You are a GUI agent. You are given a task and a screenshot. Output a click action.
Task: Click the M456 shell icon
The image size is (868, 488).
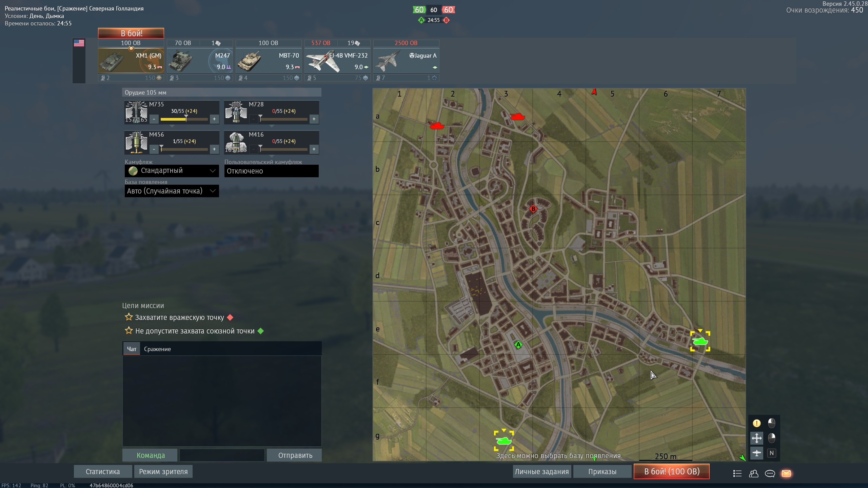(x=136, y=142)
